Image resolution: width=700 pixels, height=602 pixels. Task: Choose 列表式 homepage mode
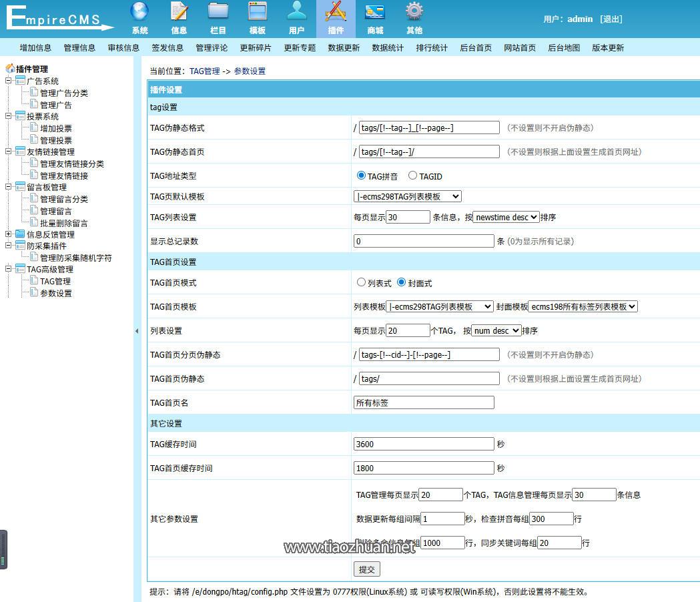pos(361,282)
